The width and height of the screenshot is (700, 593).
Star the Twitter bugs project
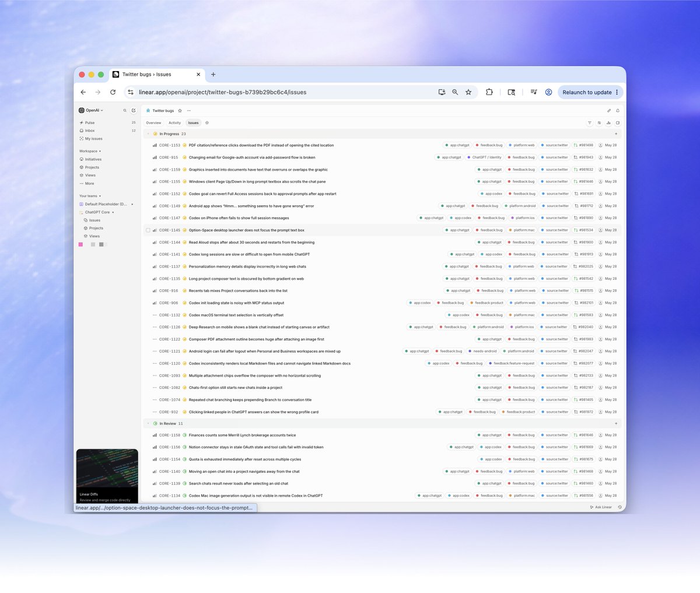(x=180, y=111)
